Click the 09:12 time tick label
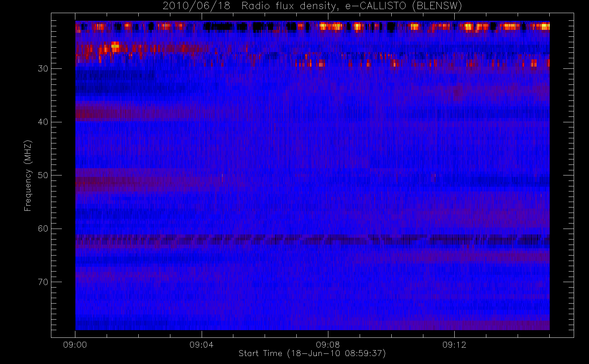This screenshot has width=589, height=364. pyautogui.click(x=454, y=345)
